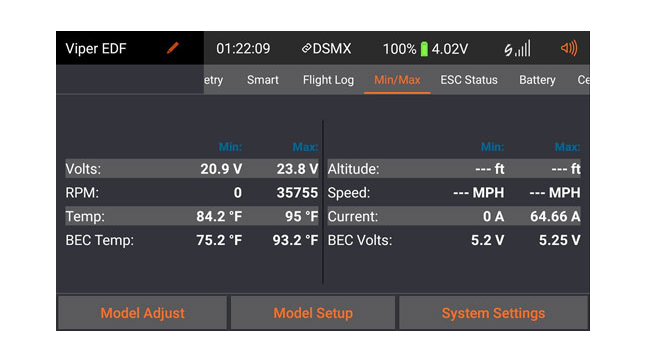Tap the DSMX link icon
Viewport: 645px width, 363px height.
[x=306, y=49]
